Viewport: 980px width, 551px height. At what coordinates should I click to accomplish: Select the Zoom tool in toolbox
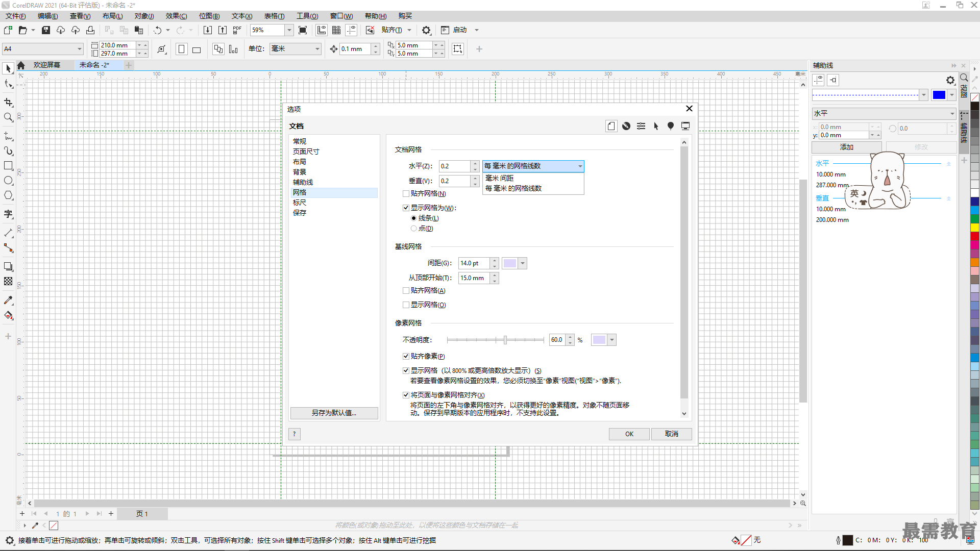tap(8, 117)
